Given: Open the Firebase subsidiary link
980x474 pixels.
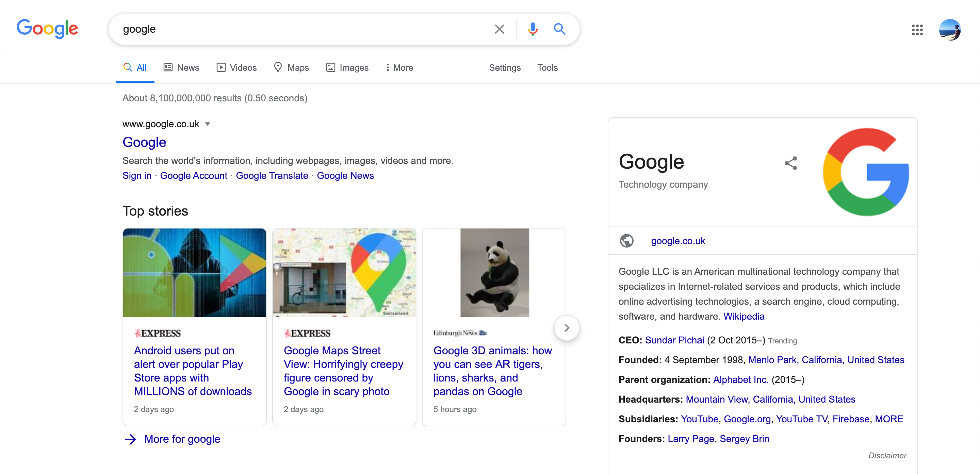Looking at the screenshot, I should 851,419.
